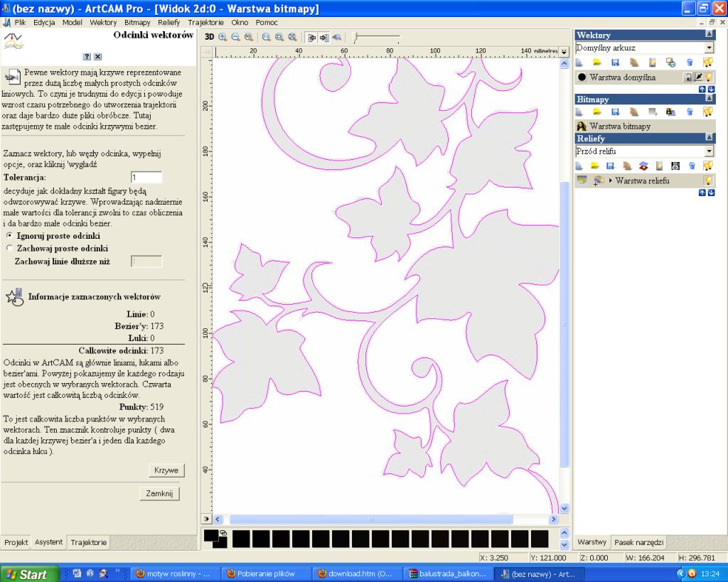Open the folder icon in Reliefy panel
The height and width of the screenshot is (582, 728).
595,166
